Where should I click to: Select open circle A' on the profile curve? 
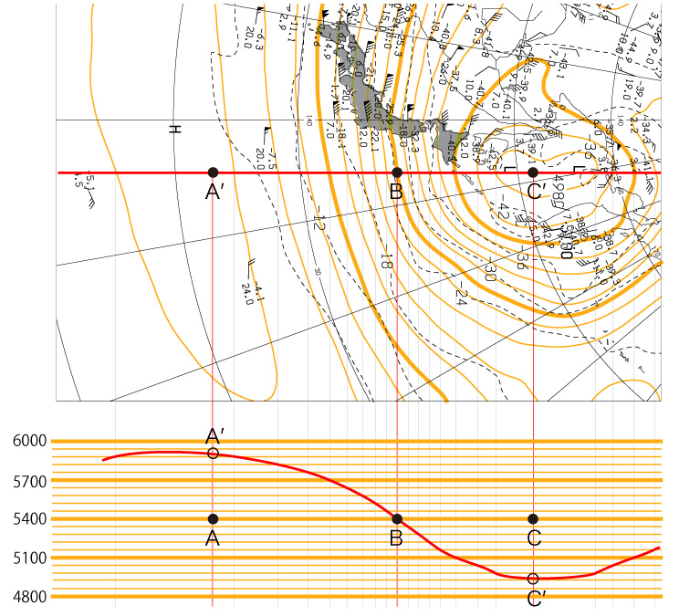(213, 453)
